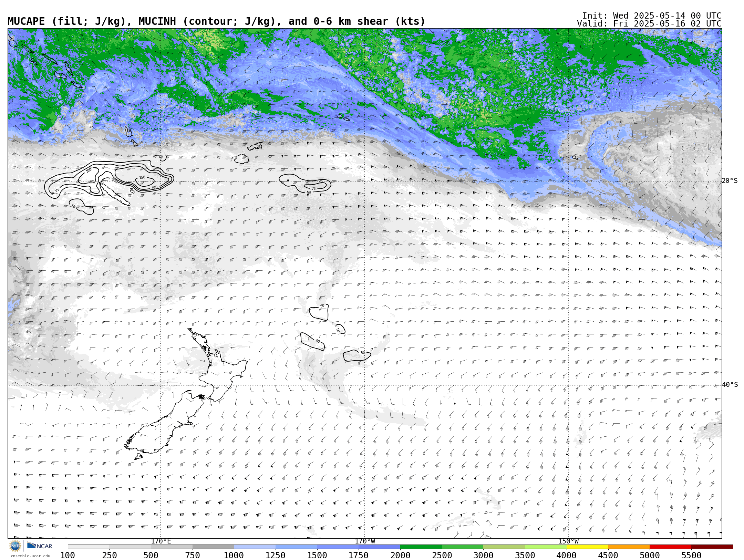The height and width of the screenshot is (560, 744).
Task: Pick the blue 1250-1500 colorbar segment
Action: click(x=296, y=547)
